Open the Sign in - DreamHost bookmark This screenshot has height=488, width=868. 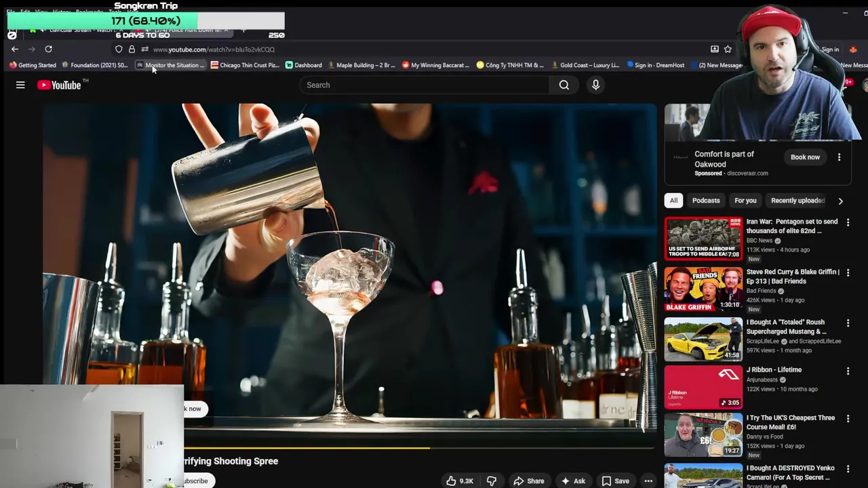click(x=655, y=65)
